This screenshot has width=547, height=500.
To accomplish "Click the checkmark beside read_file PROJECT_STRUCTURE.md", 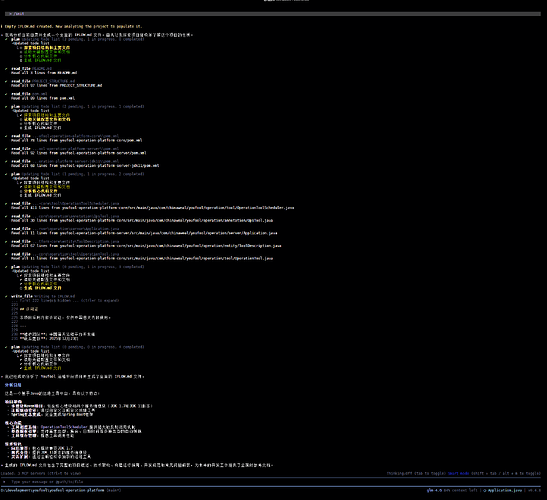I will 6,81.
